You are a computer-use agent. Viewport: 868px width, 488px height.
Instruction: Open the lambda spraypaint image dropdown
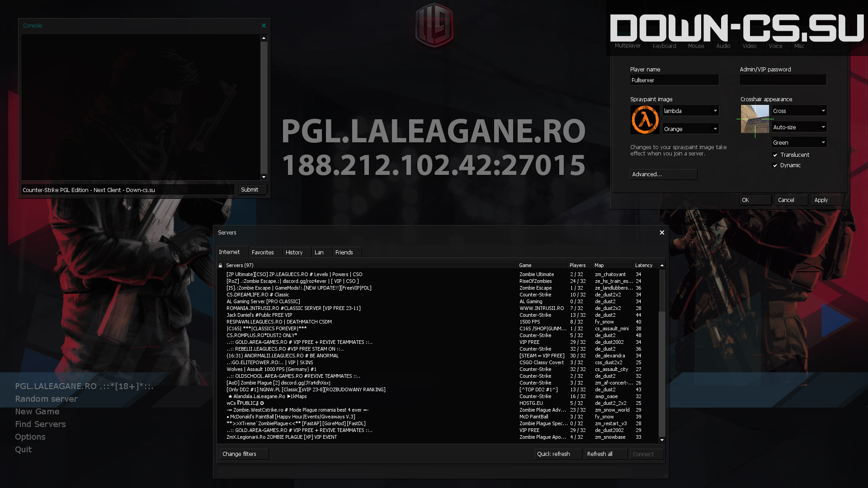pos(691,111)
